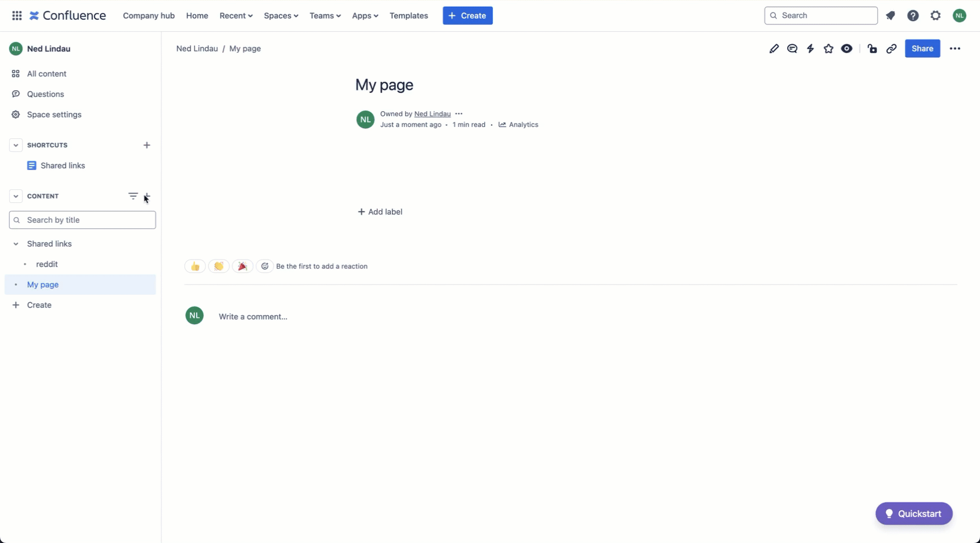Open inline comments via the comment icon
This screenshot has height=543, width=980.
click(x=792, y=48)
